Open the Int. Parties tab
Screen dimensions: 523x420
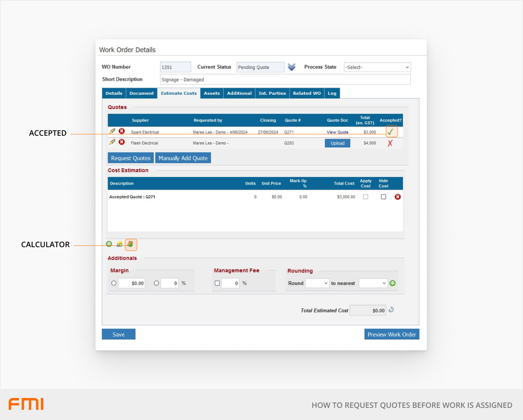(272, 93)
